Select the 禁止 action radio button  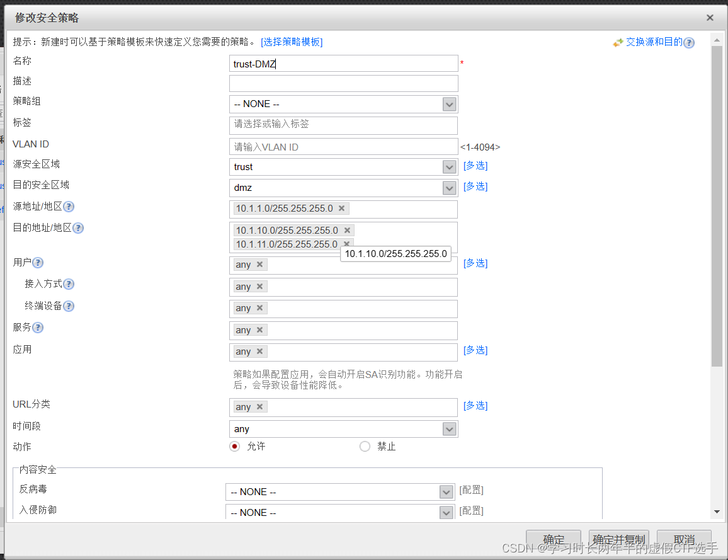point(365,446)
